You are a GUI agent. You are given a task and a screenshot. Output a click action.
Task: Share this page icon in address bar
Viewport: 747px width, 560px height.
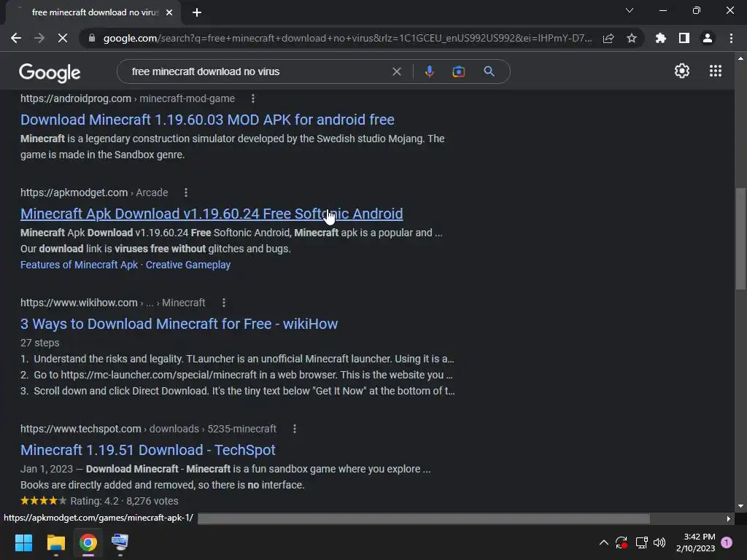(x=608, y=38)
